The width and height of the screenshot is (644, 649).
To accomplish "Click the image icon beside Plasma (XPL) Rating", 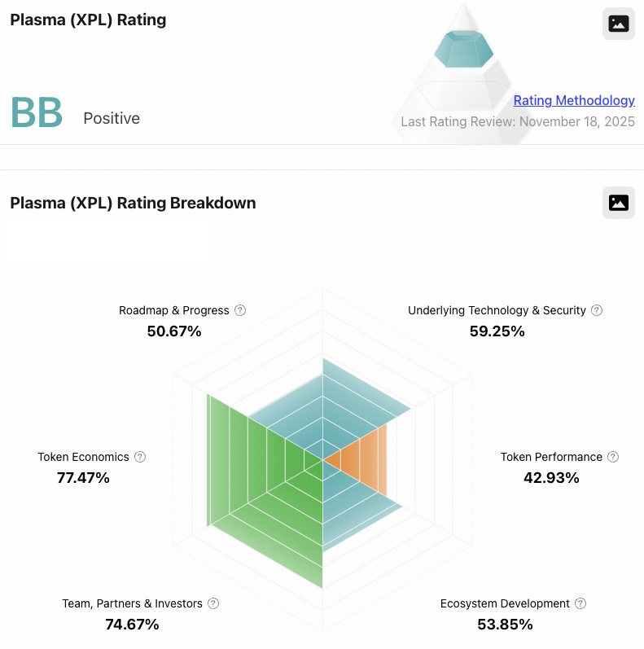I will (x=618, y=24).
